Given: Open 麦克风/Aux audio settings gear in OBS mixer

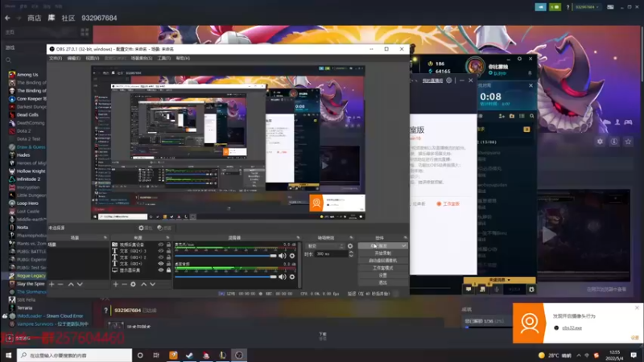Looking at the screenshot, I should click(x=292, y=256).
